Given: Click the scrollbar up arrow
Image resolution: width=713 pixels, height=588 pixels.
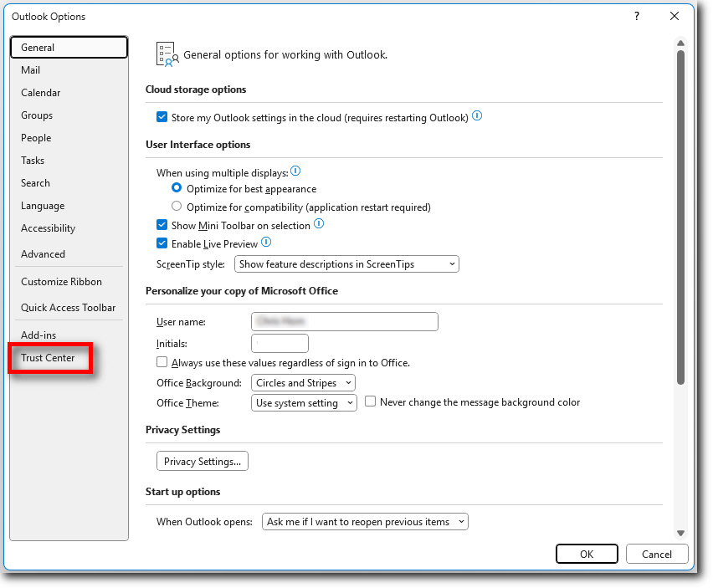Looking at the screenshot, I should tap(680, 43).
